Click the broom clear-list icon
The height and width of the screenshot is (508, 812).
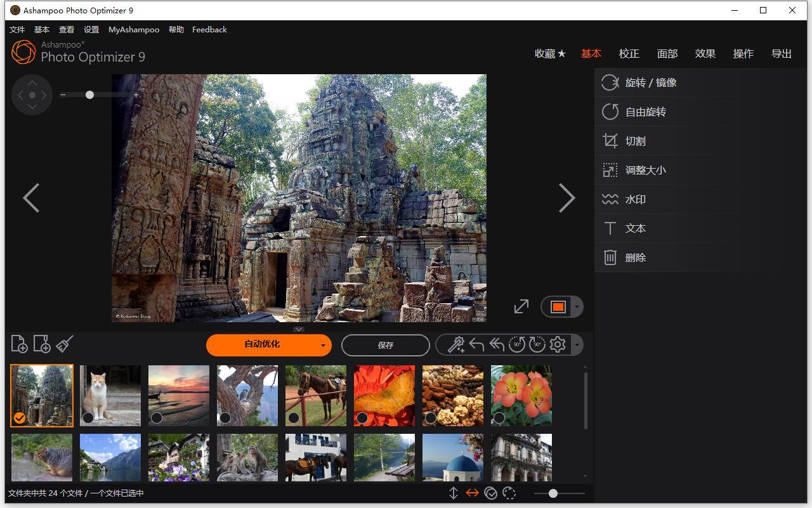[x=65, y=344]
